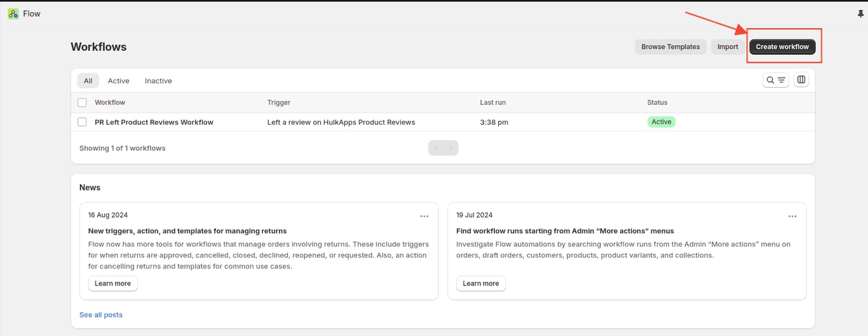Go to next page of workflows

tap(451, 148)
